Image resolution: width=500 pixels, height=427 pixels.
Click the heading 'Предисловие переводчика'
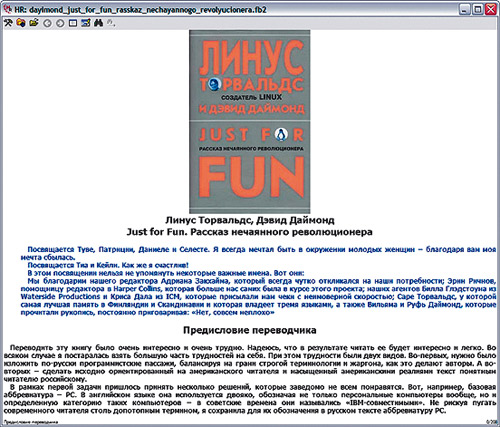coord(250,330)
